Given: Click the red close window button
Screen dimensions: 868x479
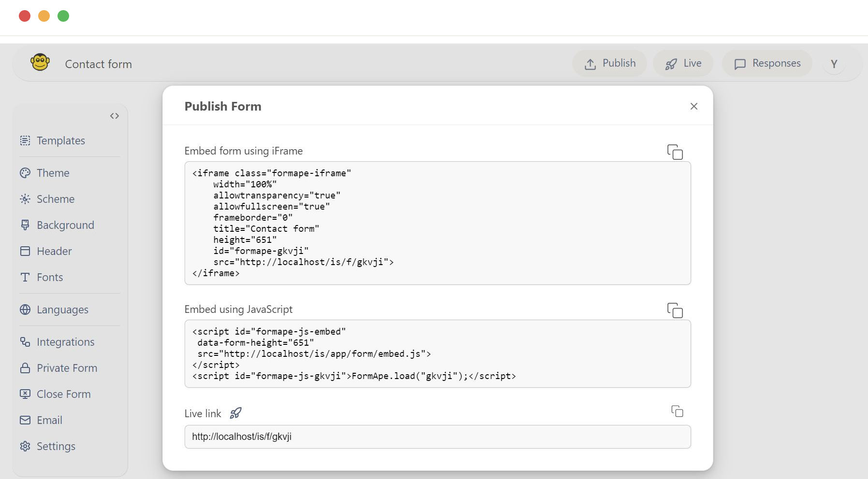Looking at the screenshot, I should click(x=25, y=16).
